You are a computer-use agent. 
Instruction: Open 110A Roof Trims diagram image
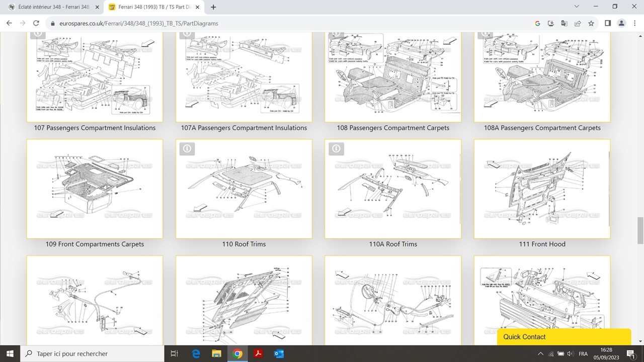click(393, 189)
